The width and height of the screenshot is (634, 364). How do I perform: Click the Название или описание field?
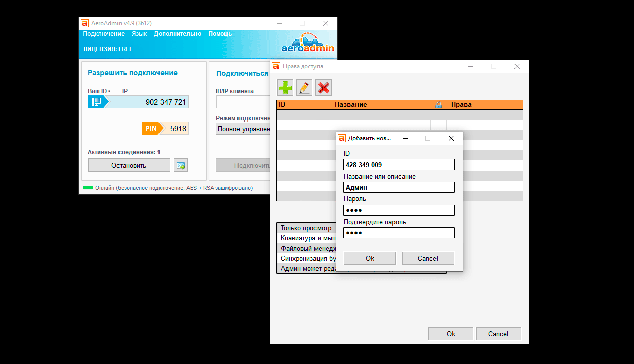coord(399,187)
